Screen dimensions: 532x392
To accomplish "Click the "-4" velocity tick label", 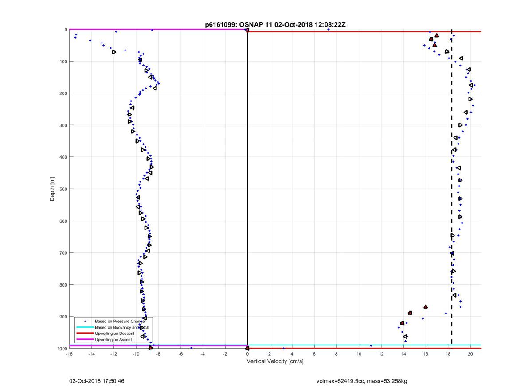I will [x=203, y=354].
